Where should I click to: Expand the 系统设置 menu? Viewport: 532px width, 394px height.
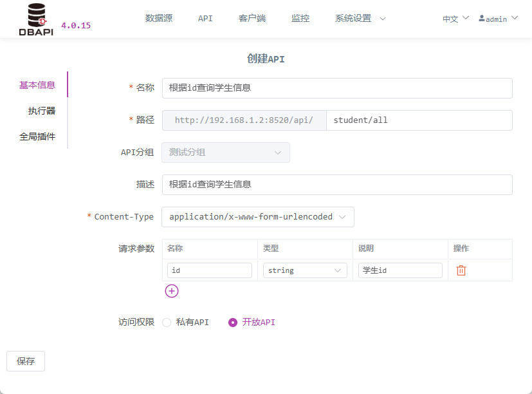click(360, 18)
